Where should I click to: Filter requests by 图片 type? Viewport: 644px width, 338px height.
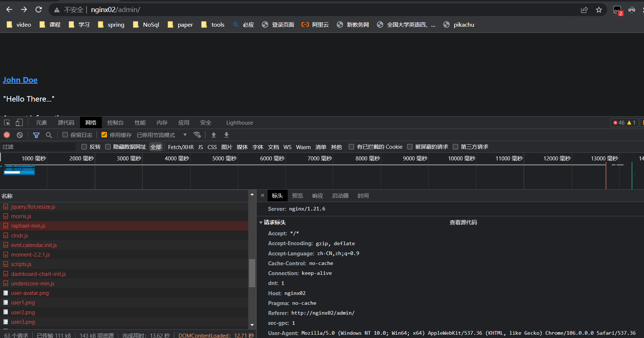coord(227,147)
